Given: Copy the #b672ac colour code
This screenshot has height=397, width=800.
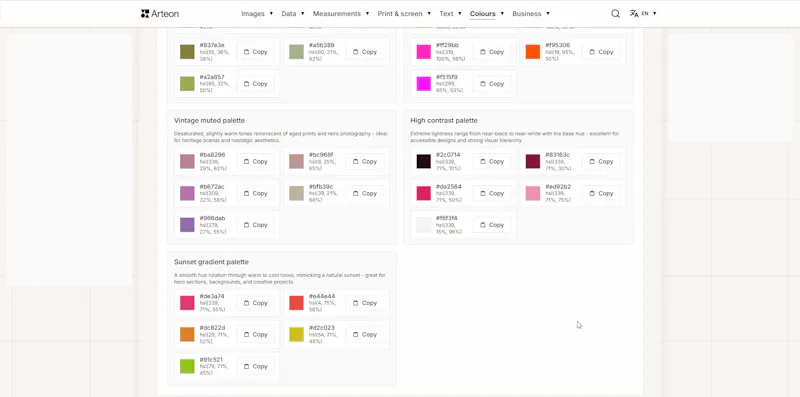Looking at the screenshot, I should pos(256,193).
